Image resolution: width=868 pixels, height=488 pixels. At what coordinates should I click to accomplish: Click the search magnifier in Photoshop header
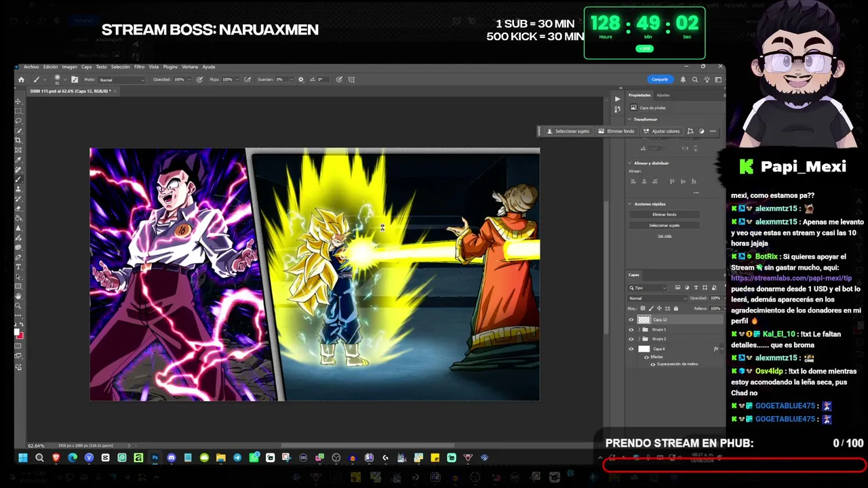[694, 79]
